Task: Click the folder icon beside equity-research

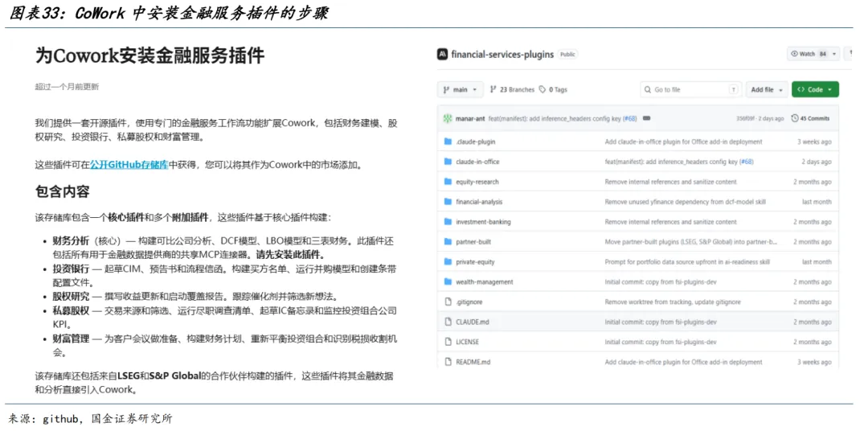Action: (448, 181)
